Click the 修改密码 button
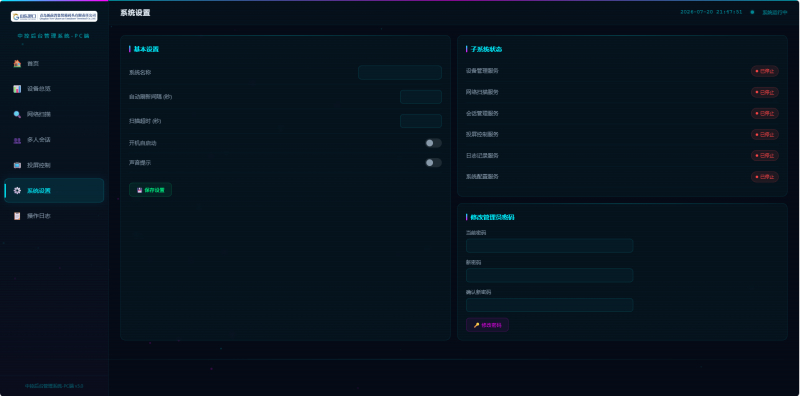The height and width of the screenshot is (396, 800). point(487,325)
